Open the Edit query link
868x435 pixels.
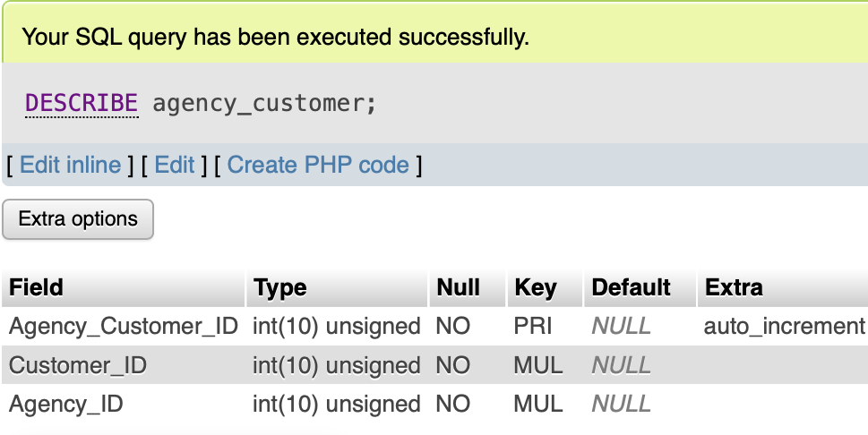175,166
